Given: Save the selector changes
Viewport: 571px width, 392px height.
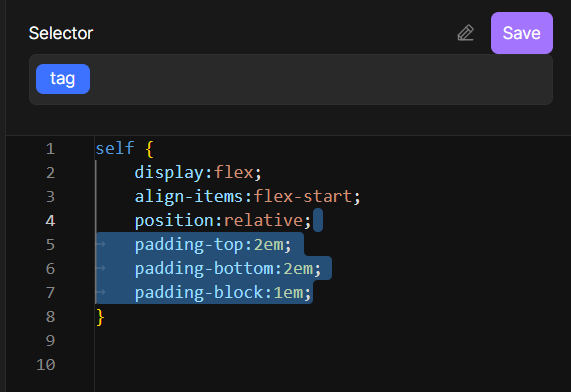Looking at the screenshot, I should click(x=521, y=33).
